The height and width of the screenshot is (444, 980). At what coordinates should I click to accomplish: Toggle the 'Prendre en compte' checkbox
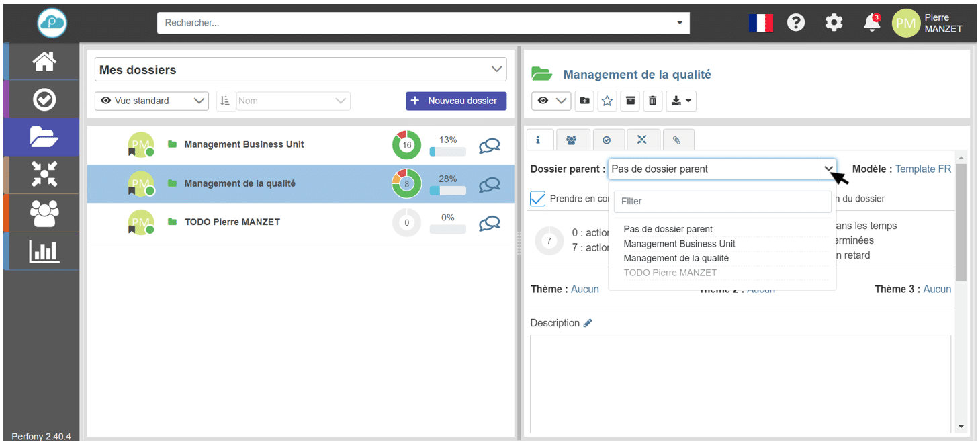538,199
